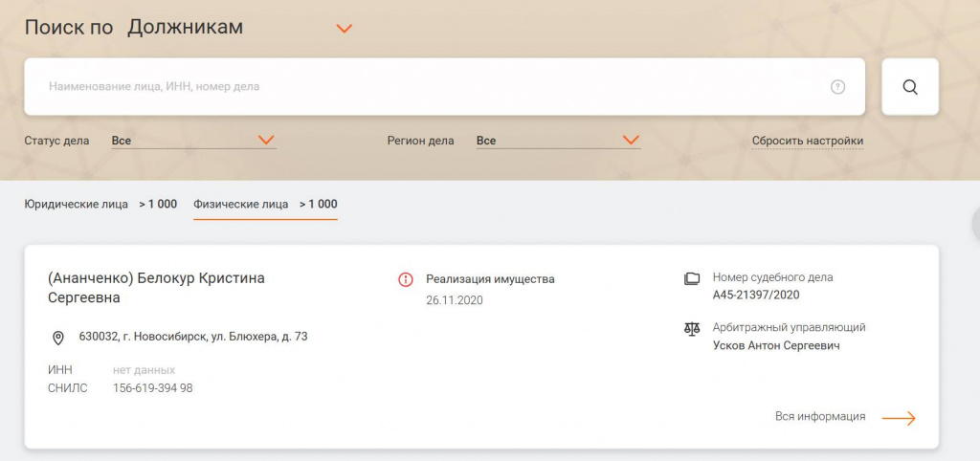Click the scales arbitration manager icon

click(x=692, y=329)
